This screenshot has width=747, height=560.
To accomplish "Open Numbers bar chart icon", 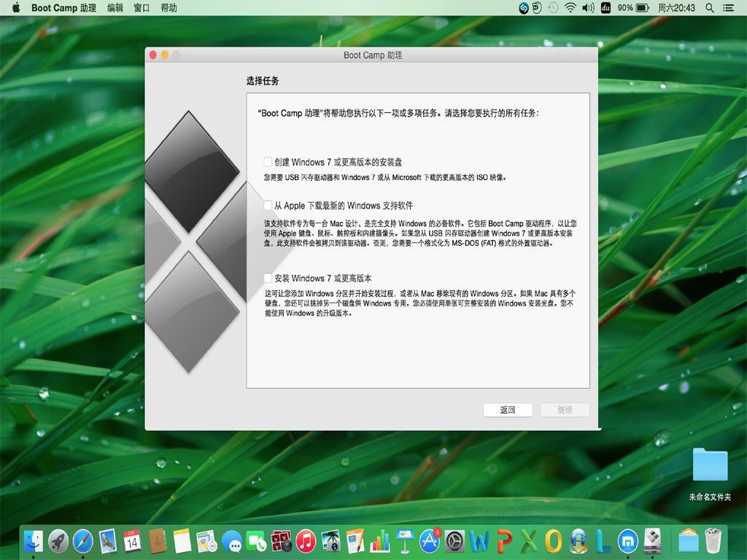I will pyautogui.click(x=380, y=541).
